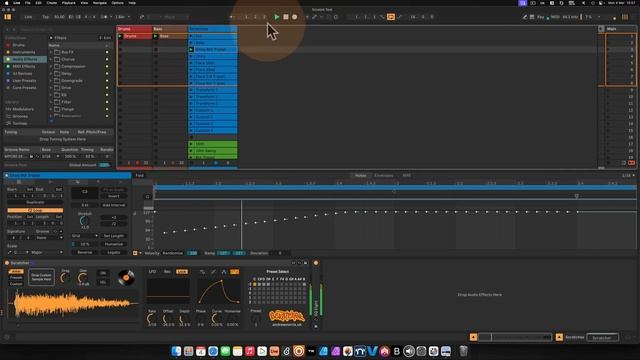
Task: Open the Trash in the dock
Action: (463, 351)
